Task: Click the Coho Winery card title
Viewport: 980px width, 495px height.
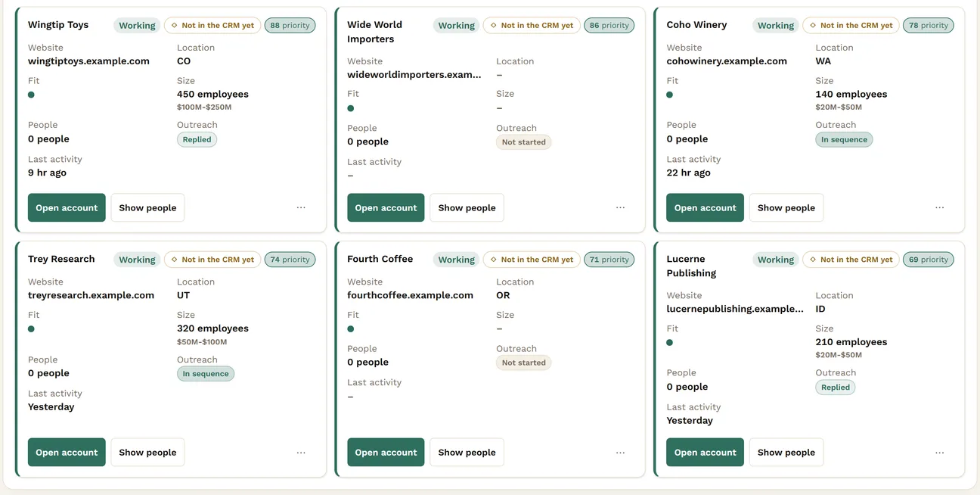Action: click(x=696, y=25)
